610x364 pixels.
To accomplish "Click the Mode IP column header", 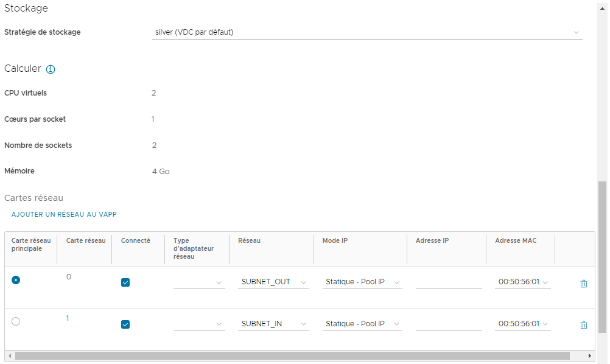I will pyautogui.click(x=335, y=240).
